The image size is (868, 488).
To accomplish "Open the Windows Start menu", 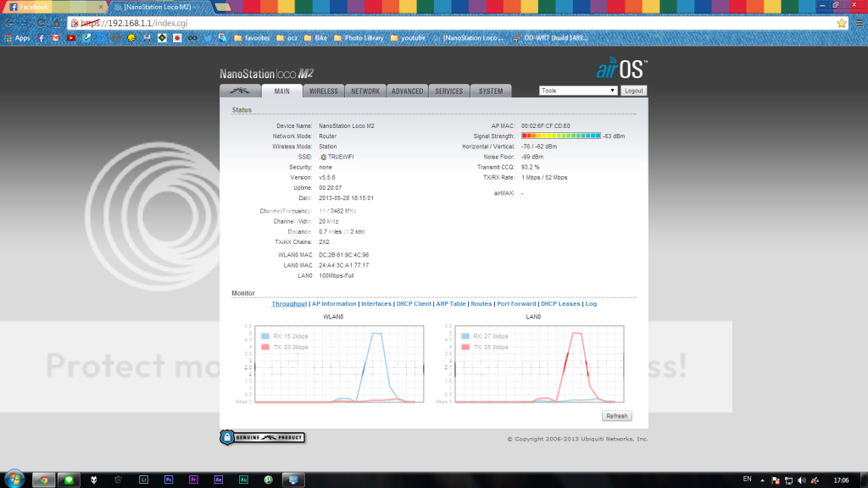I will click(x=14, y=480).
